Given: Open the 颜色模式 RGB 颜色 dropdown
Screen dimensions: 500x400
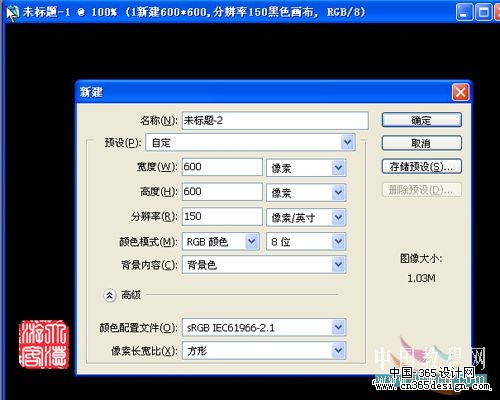Looking at the screenshot, I should (221, 242).
